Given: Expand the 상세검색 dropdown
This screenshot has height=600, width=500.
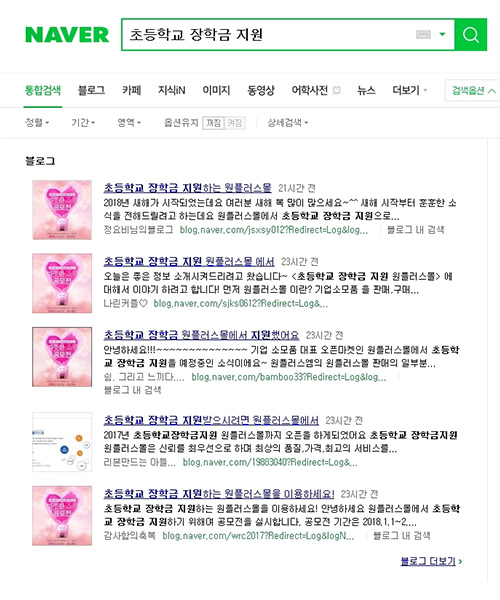Looking at the screenshot, I should click(x=288, y=122).
